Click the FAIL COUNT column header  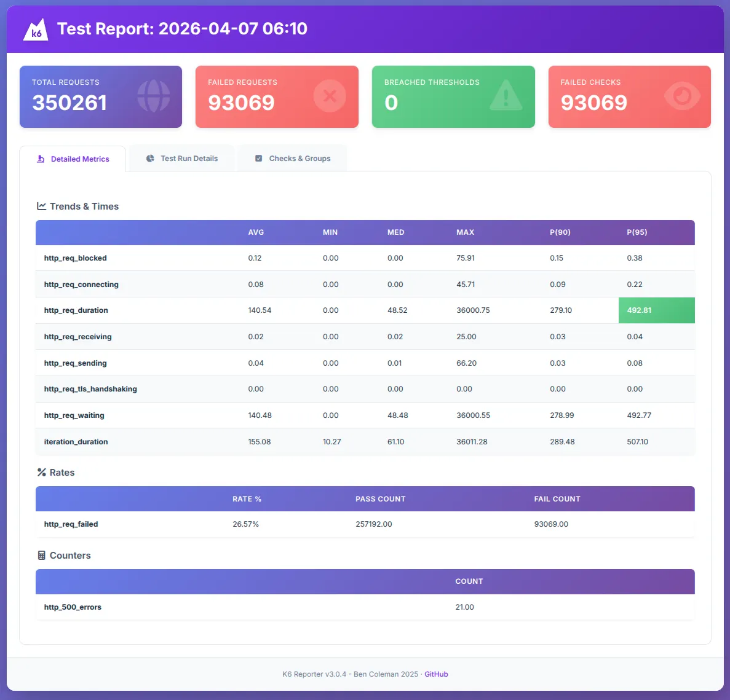click(557, 498)
